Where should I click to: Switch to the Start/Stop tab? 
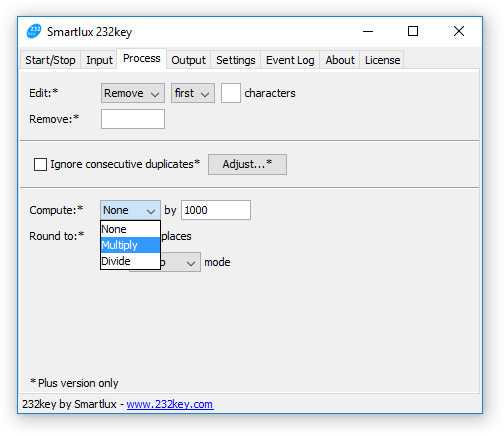point(50,60)
